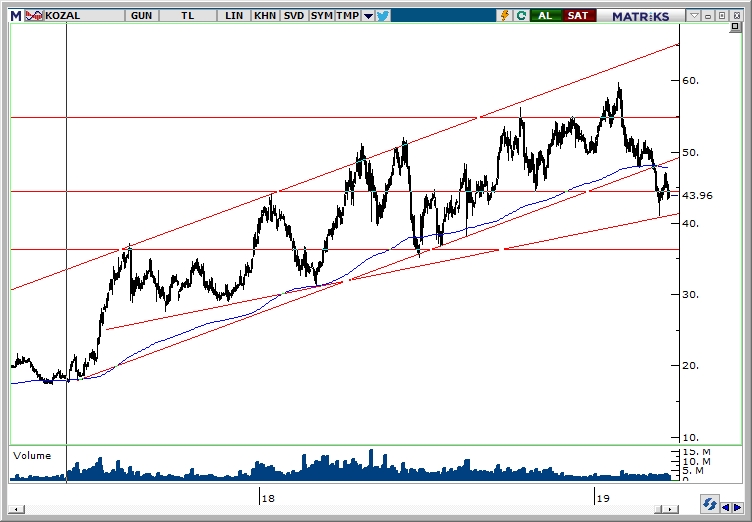The height and width of the screenshot is (522, 752).
Task: Click the 18 year marker on time axis
Action: pos(268,498)
